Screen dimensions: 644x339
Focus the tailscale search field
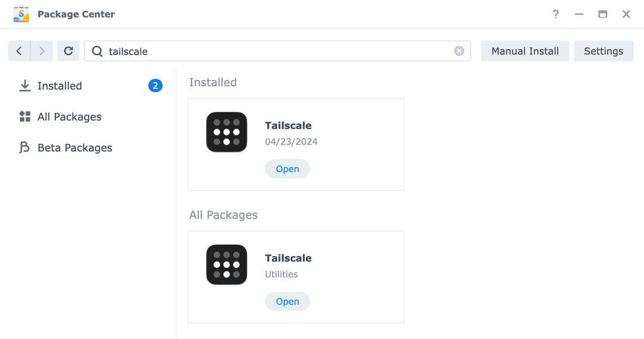coord(274,51)
